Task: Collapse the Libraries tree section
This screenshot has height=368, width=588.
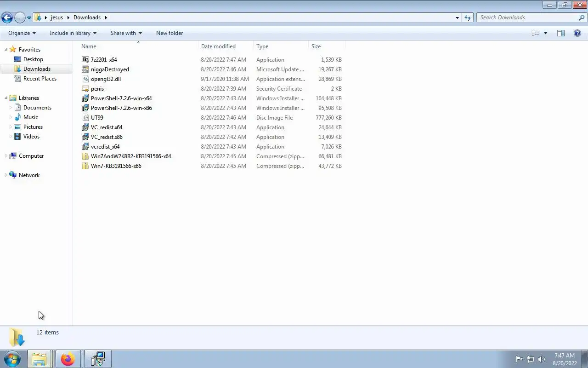Action: tap(6, 98)
